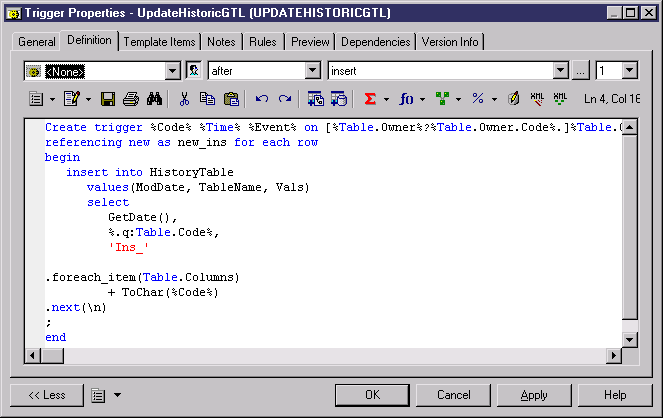Click the vertical scrollbar down arrow
Viewport: 663px width, 418px height.
[x=629, y=339]
